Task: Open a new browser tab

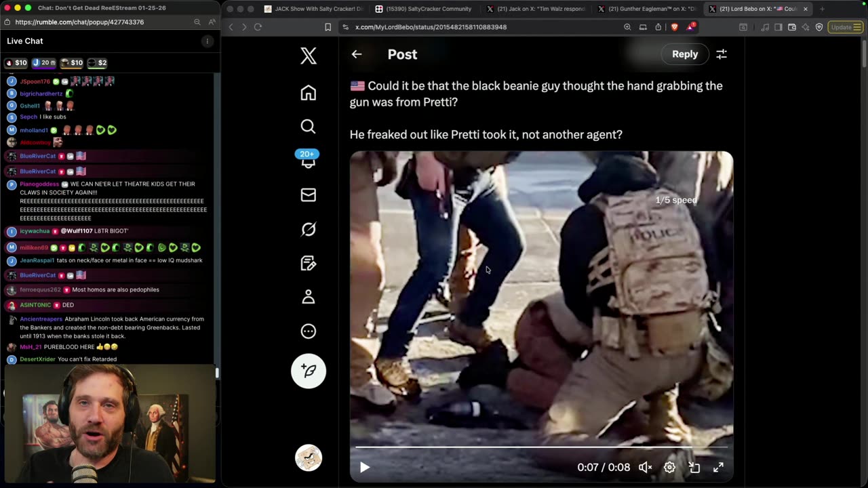Action: coord(822,9)
